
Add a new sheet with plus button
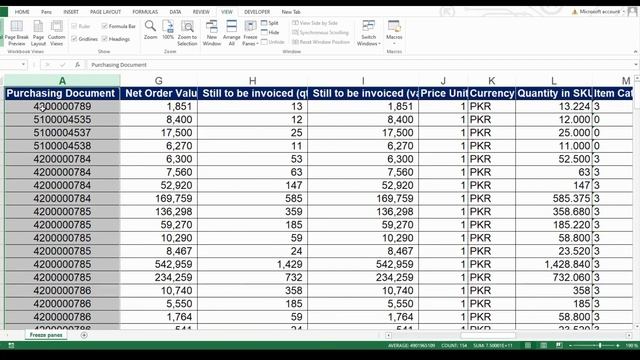(84, 335)
